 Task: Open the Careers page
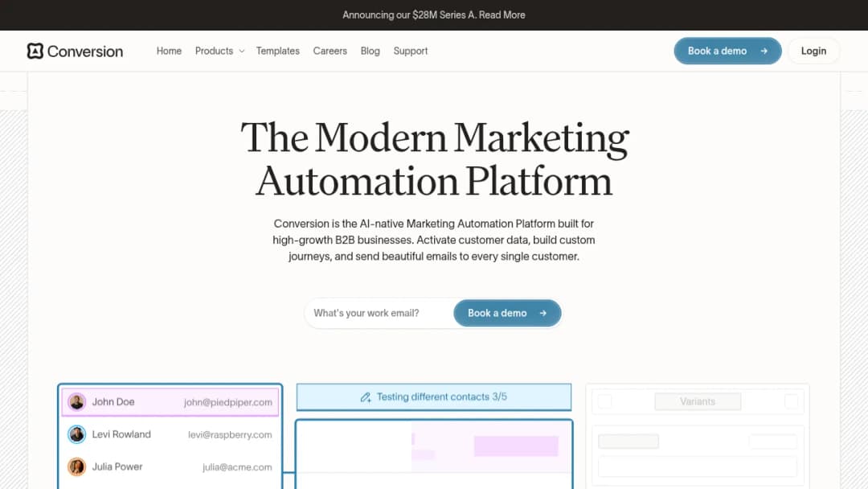330,51
